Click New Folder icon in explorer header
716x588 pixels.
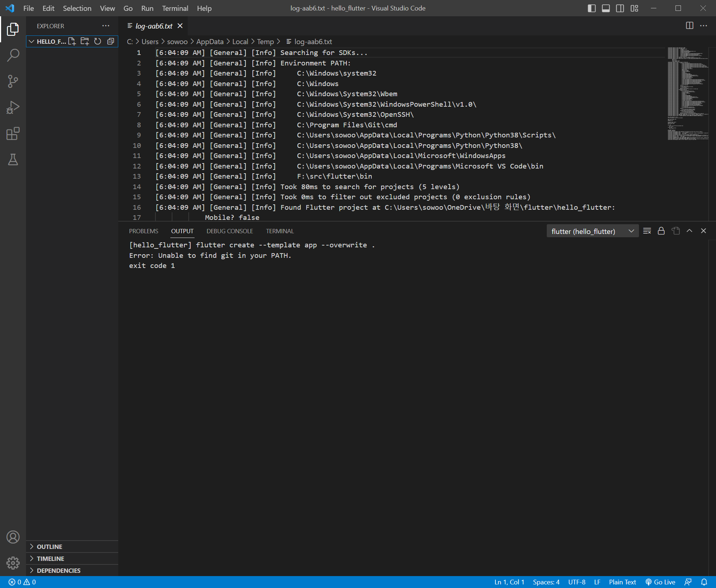(x=85, y=41)
